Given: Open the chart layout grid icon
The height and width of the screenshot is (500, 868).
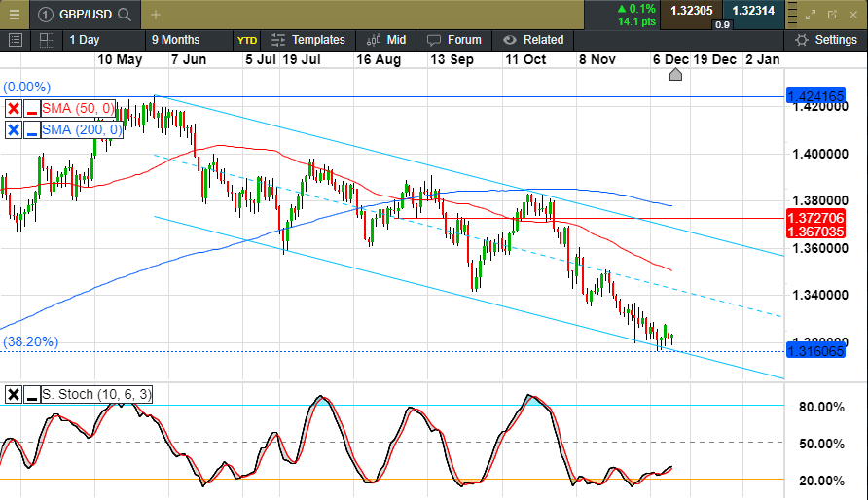Looking at the screenshot, I should tap(46, 40).
